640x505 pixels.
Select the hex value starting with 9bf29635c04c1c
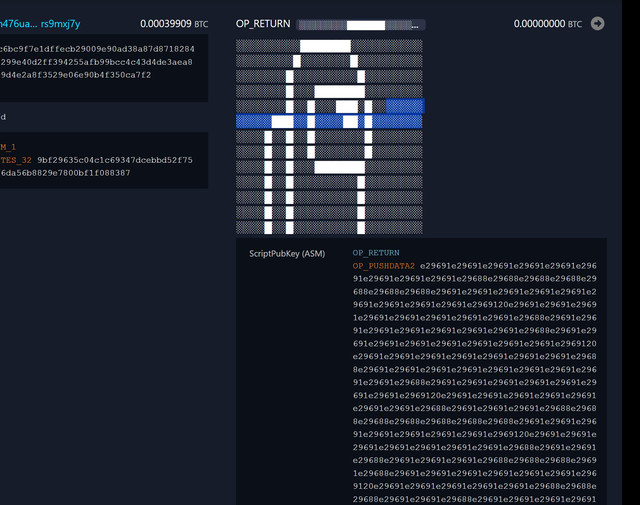point(115,160)
